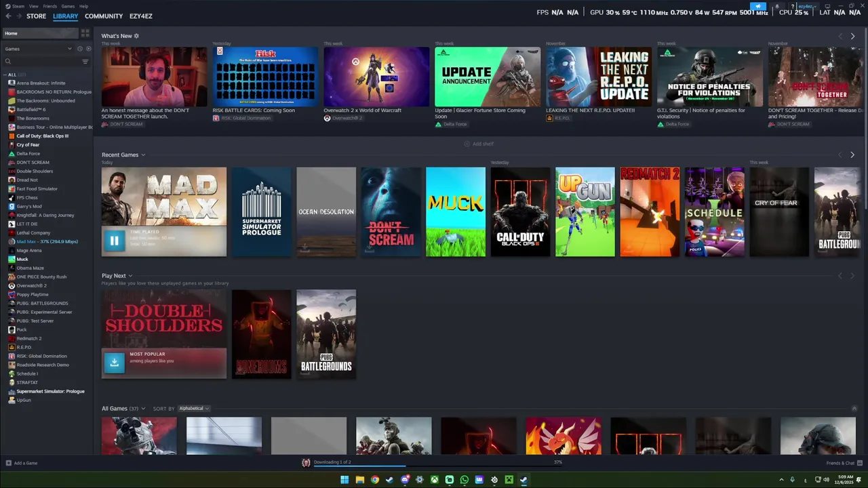Click the Add shelf link
The image size is (868, 488).
coord(479,144)
